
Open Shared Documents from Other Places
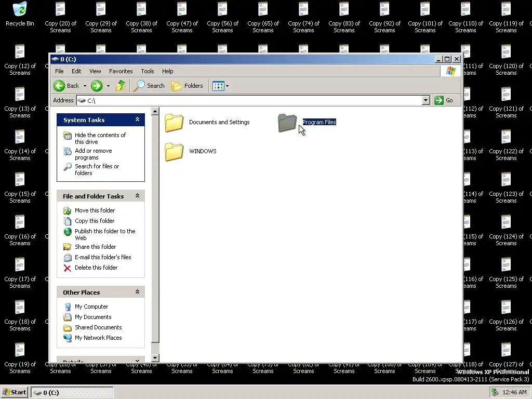(98, 327)
